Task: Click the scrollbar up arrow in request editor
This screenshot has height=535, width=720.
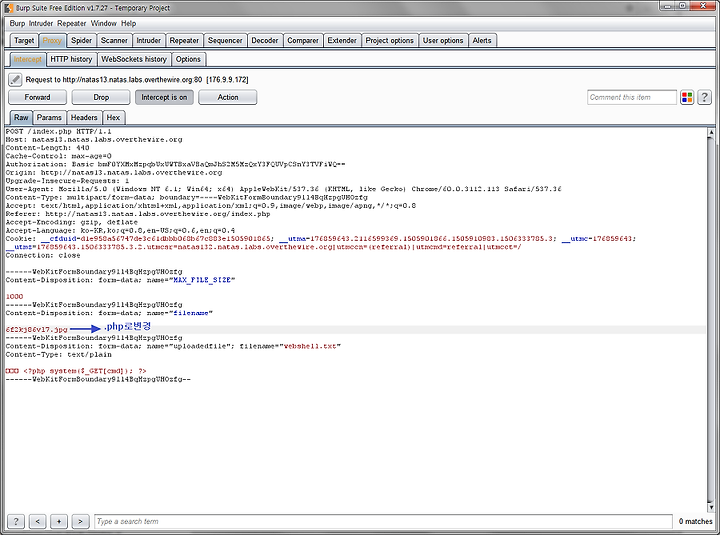Action: point(711,132)
